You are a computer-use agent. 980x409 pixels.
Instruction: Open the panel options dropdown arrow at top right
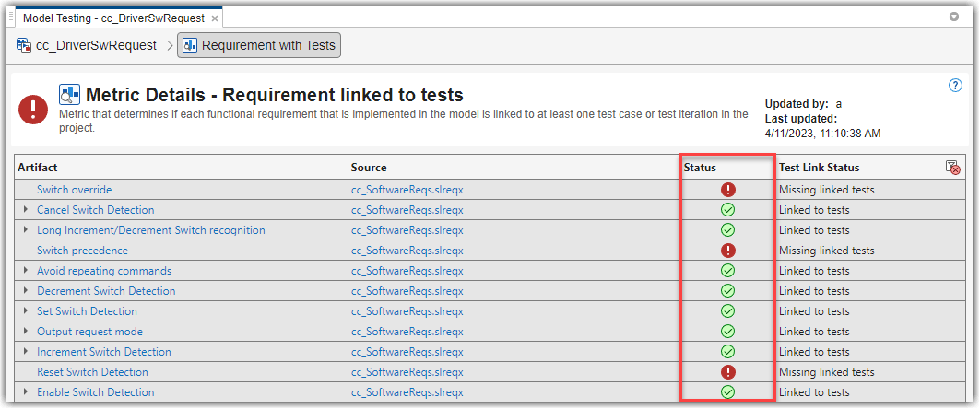click(x=954, y=18)
